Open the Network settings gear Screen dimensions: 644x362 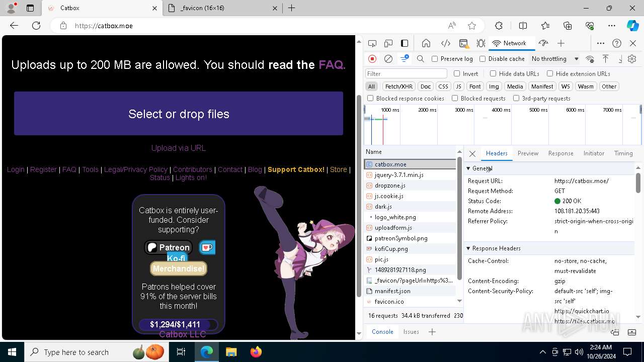632,59
